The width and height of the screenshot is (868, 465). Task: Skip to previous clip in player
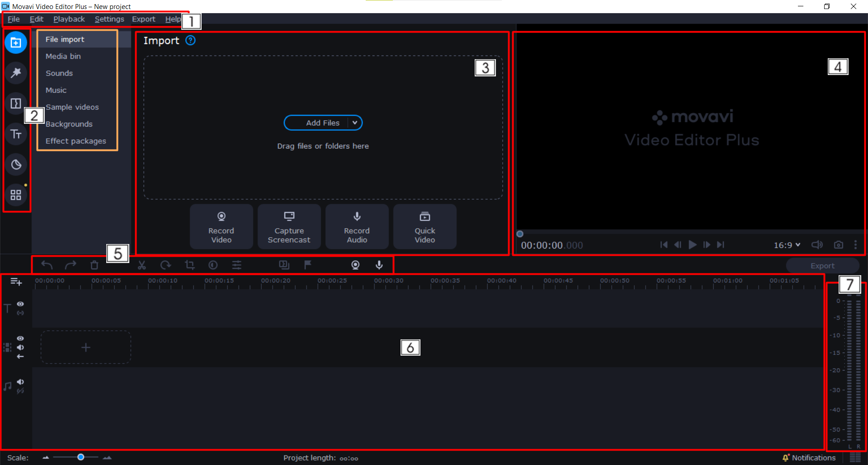[664, 244]
